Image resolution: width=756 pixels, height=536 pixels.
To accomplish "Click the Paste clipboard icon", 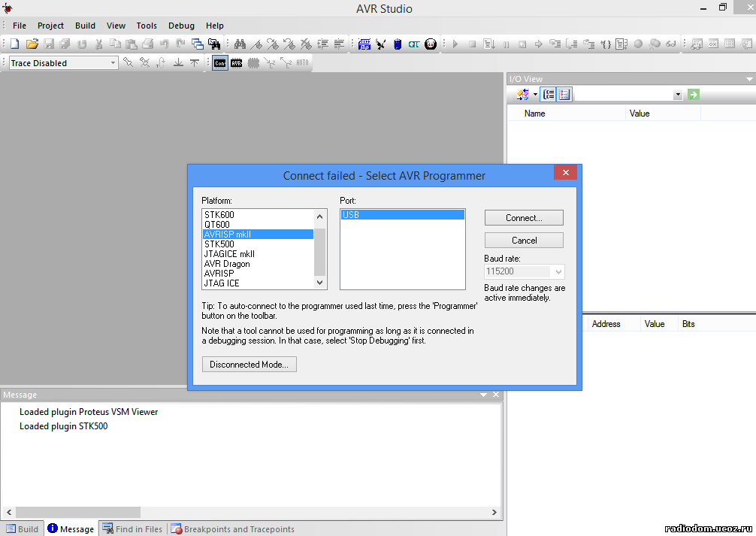I will tap(132, 44).
